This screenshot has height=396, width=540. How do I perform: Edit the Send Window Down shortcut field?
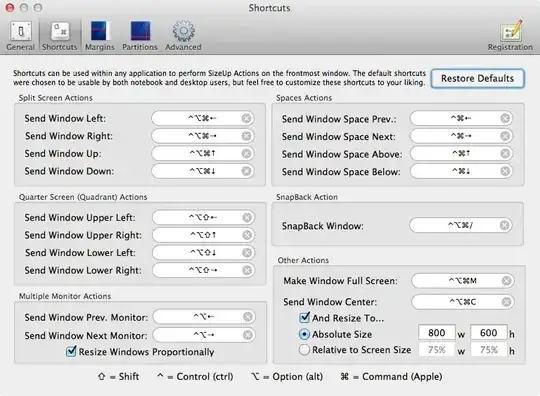point(203,171)
